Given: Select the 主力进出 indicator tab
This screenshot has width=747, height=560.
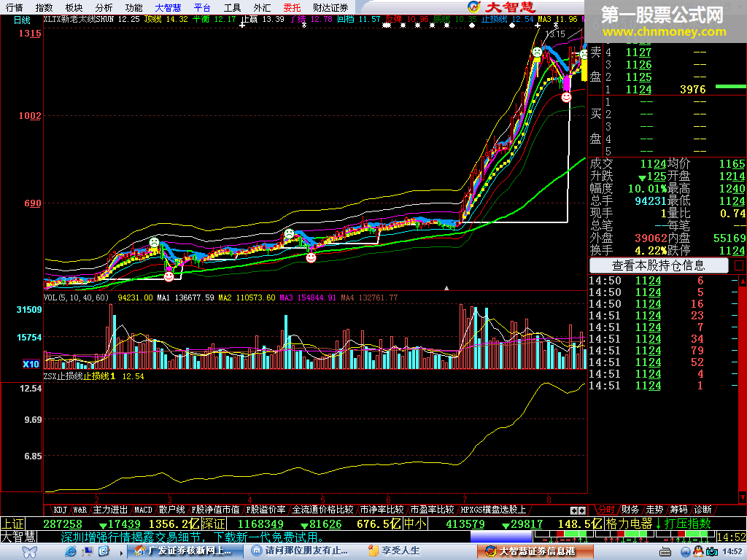Looking at the screenshot, I should 110,510.
